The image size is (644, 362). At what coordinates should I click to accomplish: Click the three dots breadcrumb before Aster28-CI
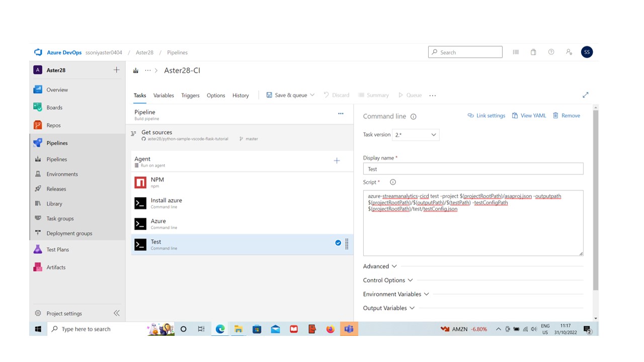147,70
